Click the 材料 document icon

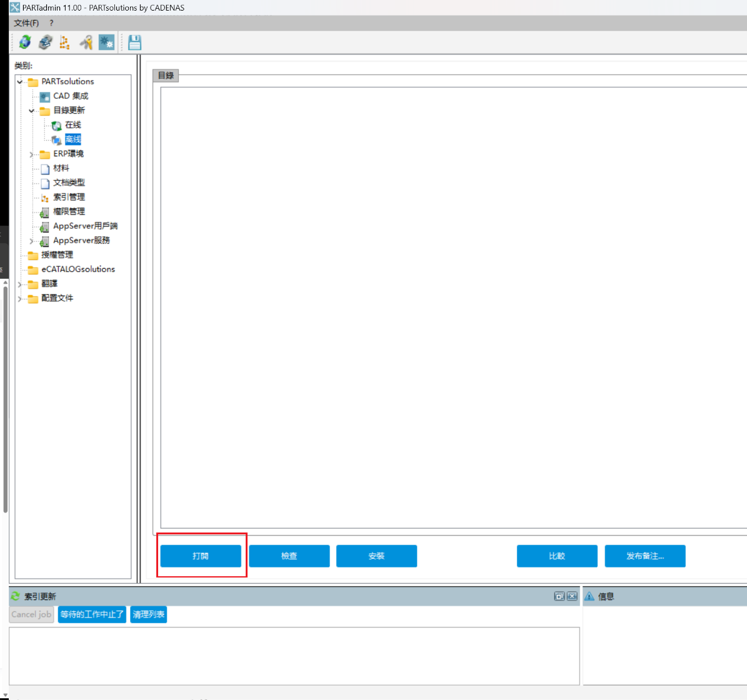coord(45,169)
